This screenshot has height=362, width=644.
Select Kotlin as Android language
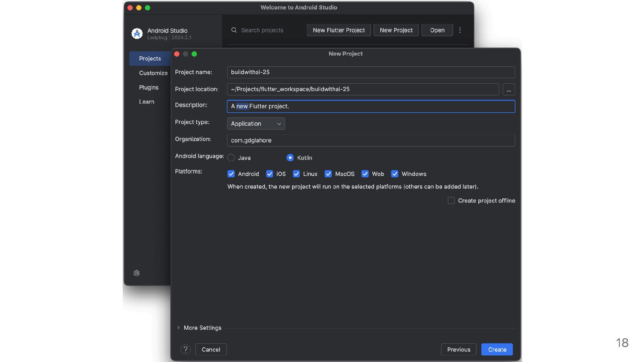290,158
